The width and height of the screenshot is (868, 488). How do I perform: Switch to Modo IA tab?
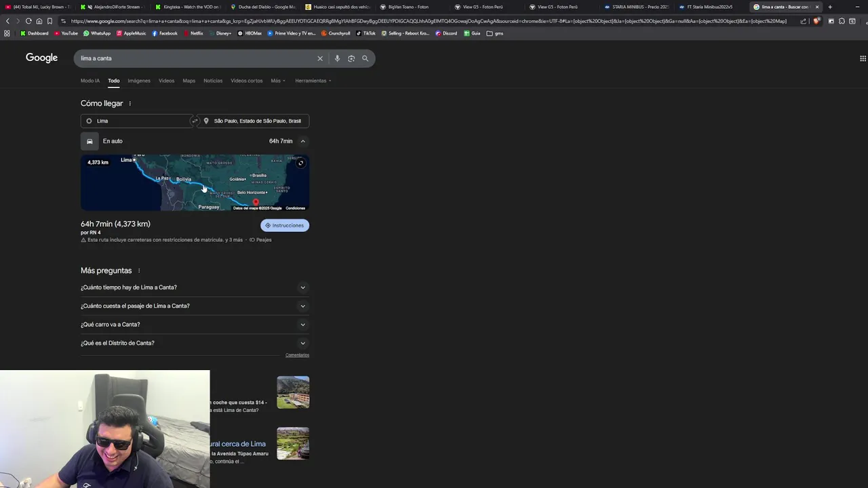[x=90, y=81]
